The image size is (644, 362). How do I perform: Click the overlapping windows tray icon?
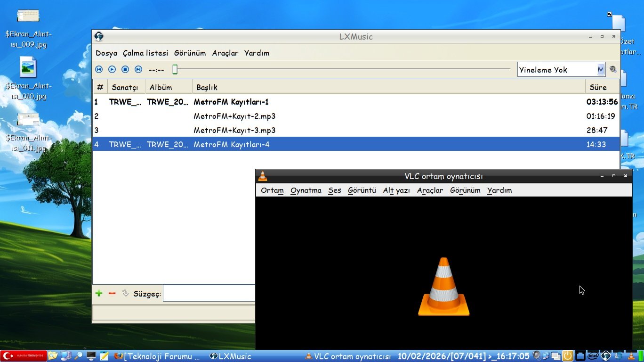tap(556, 356)
